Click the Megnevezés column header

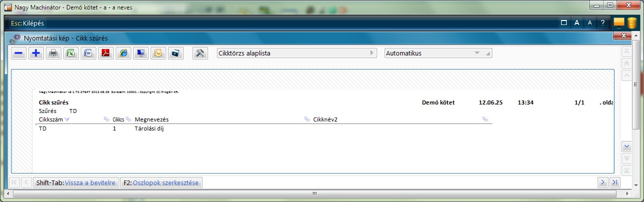click(152, 119)
